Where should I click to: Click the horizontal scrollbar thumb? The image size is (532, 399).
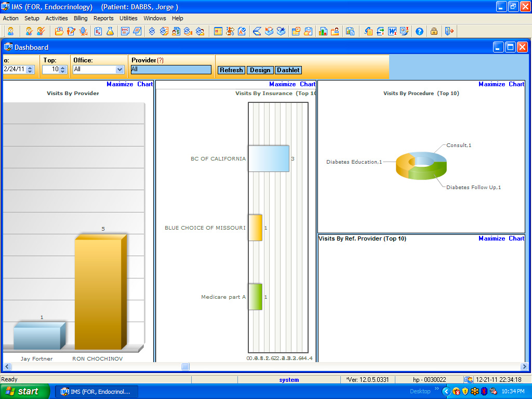[185, 366]
